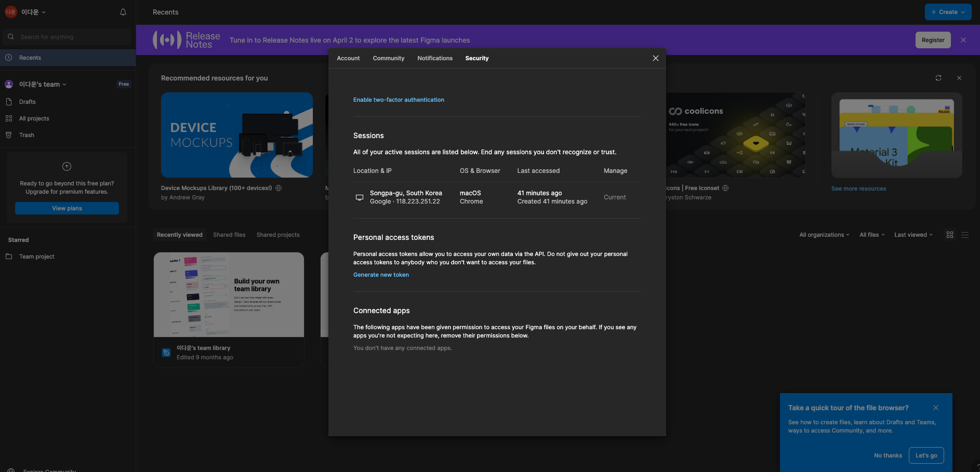Image resolution: width=980 pixels, height=472 pixels.
Task: Click 'by Andrew Gray' author text
Action: coord(183,197)
